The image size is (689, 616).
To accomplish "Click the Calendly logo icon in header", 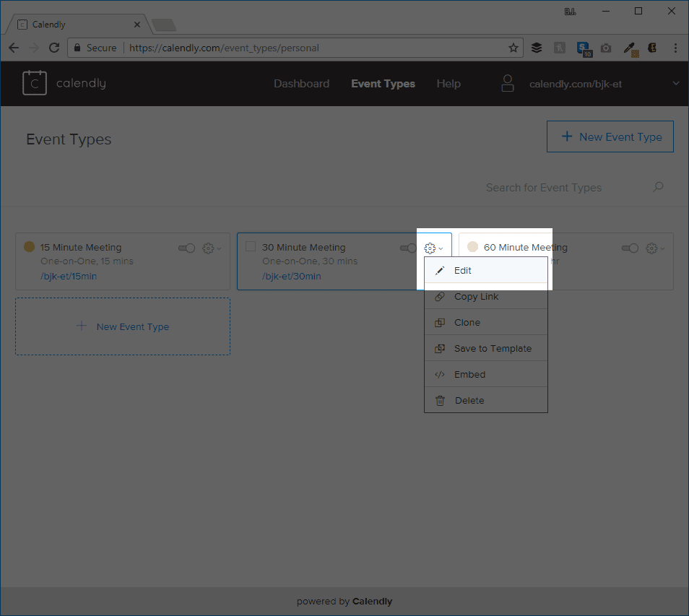I will click(x=35, y=82).
